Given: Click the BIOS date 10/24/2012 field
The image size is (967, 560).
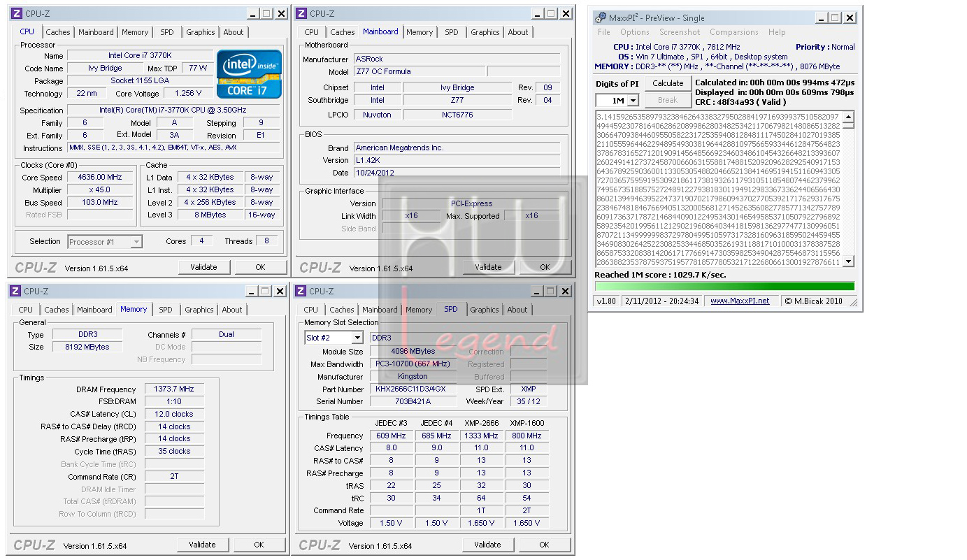Looking at the screenshot, I should [x=457, y=173].
